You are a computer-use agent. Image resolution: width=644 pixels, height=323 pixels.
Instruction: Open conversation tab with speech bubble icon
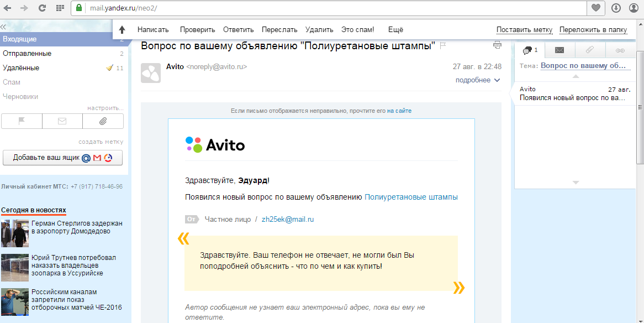[x=530, y=50]
